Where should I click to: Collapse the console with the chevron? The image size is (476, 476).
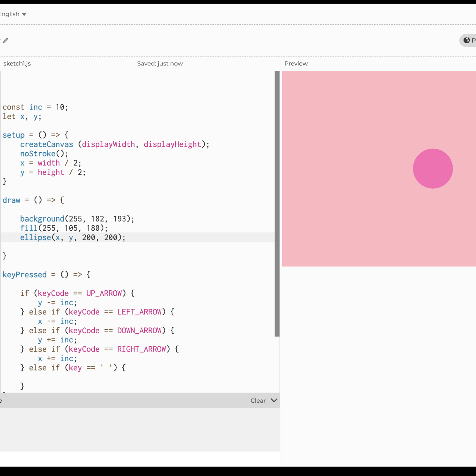pos(274,400)
